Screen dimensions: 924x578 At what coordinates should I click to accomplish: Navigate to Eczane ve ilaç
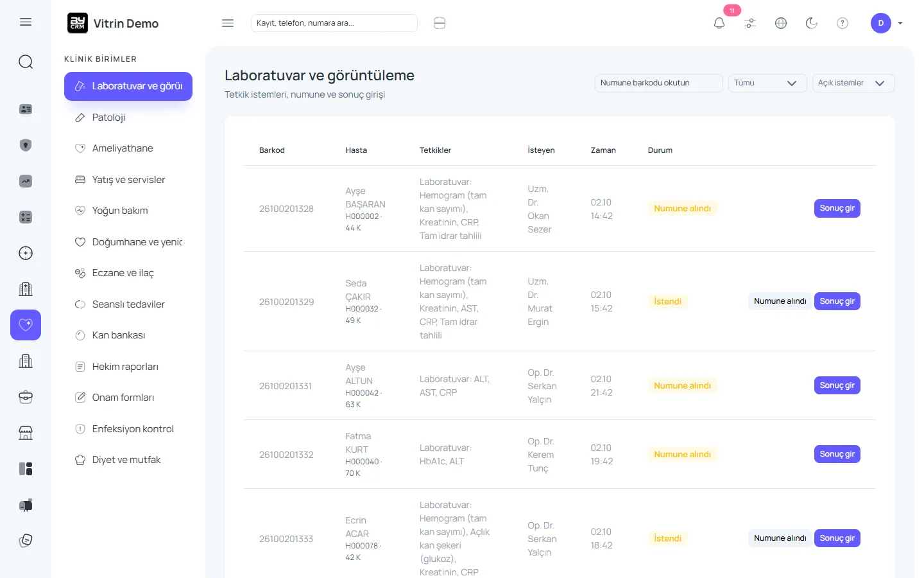coord(128,273)
